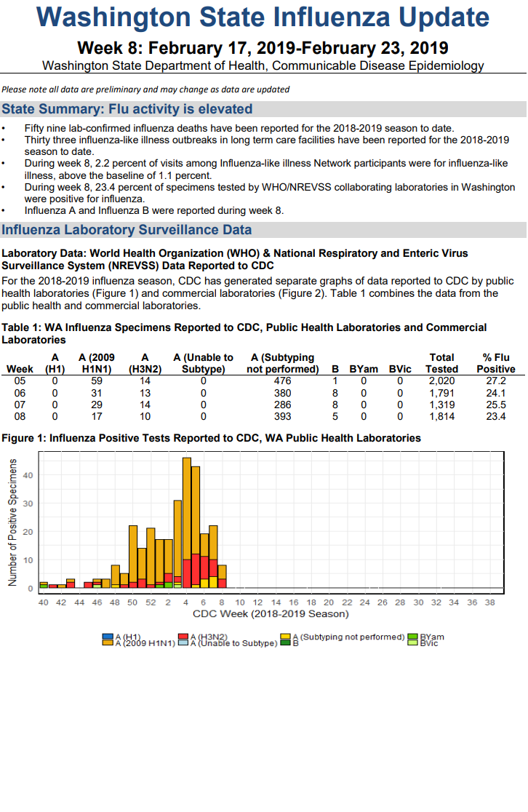Image resolution: width=528 pixels, height=812 pixels.
Task: Click the week 08 row label in Table 1
Action: (x=20, y=416)
